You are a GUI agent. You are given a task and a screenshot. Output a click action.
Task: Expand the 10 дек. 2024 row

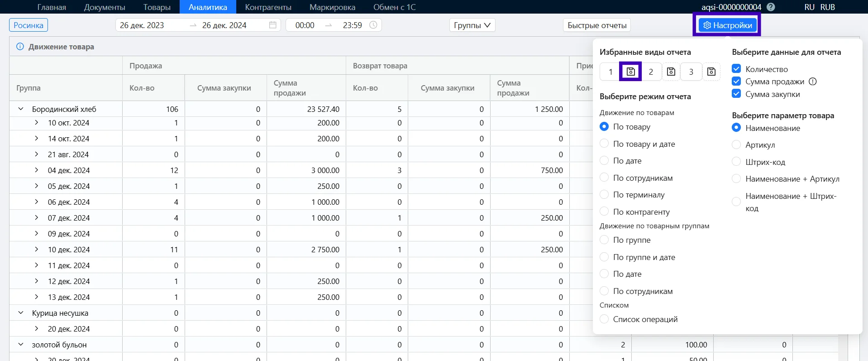37,249
